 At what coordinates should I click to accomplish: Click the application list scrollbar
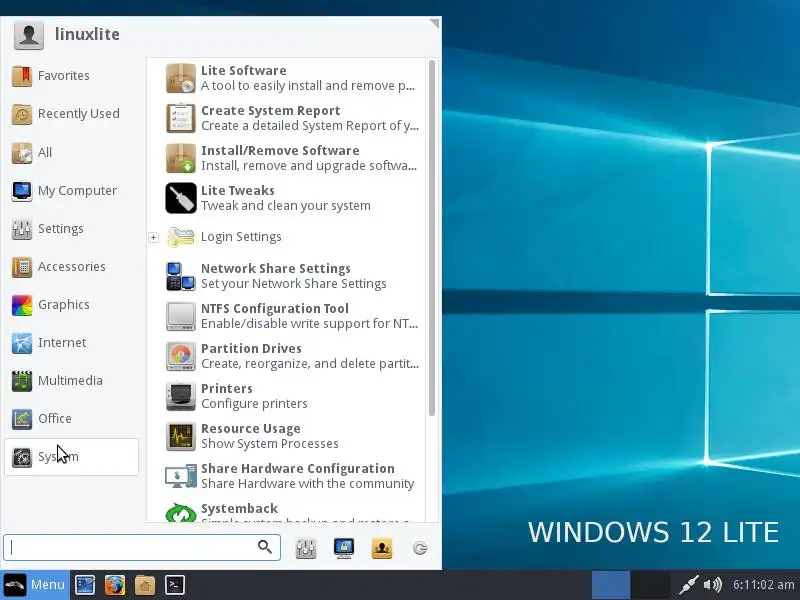click(x=432, y=238)
